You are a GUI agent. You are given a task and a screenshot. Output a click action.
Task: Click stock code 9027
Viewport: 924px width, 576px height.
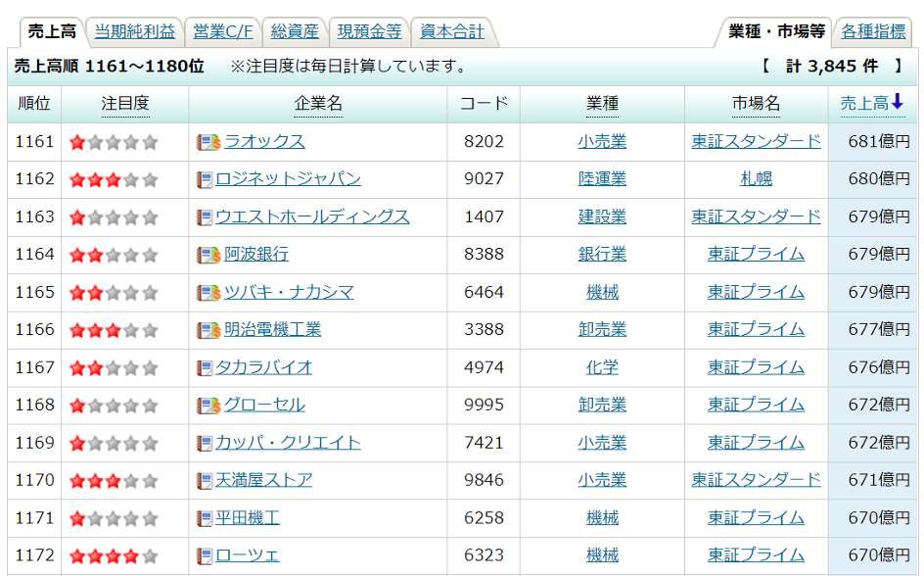[x=484, y=178]
